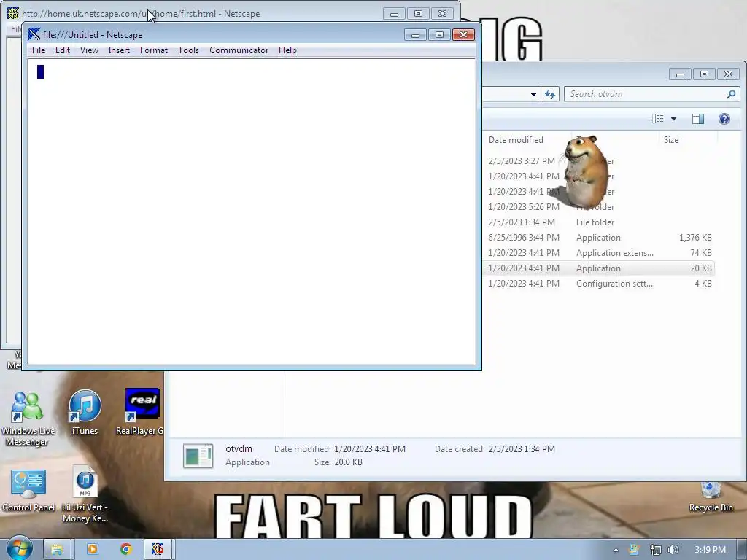
Task: Open the volume speaker tray icon
Action: tap(673, 550)
